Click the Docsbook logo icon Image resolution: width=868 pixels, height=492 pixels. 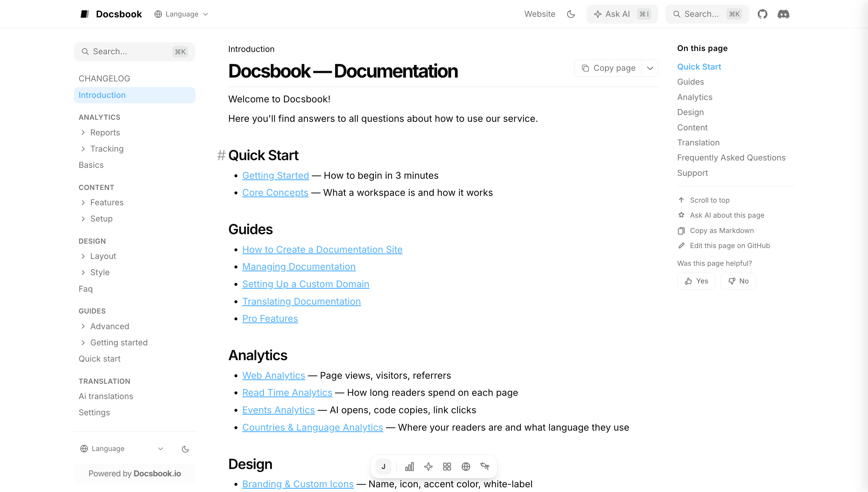click(84, 14)
